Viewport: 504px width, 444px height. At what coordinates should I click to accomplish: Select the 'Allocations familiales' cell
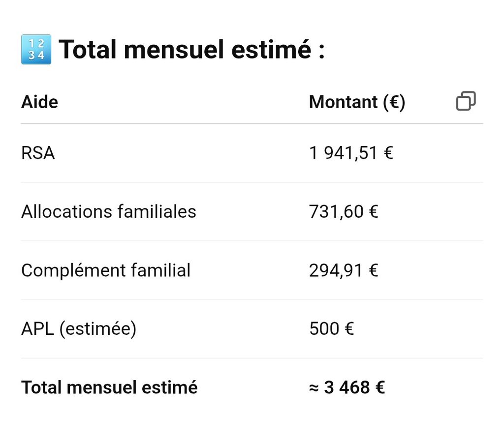[108, 211]
